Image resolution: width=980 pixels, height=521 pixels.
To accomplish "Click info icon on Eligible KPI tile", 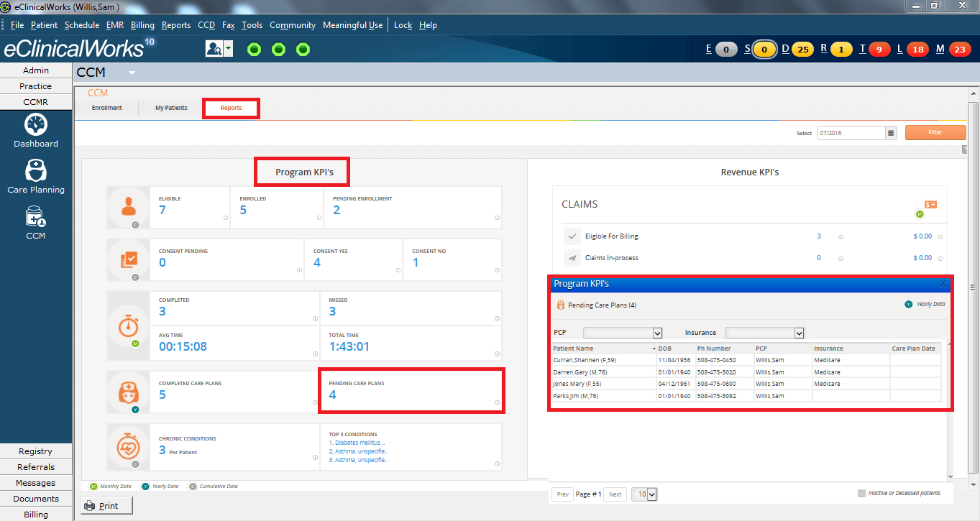I will (225, 217).
